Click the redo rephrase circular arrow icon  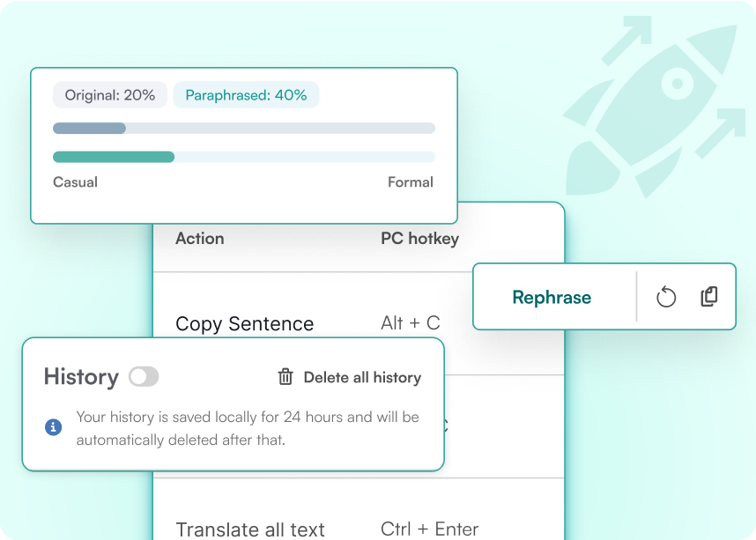tap(666, 298)
